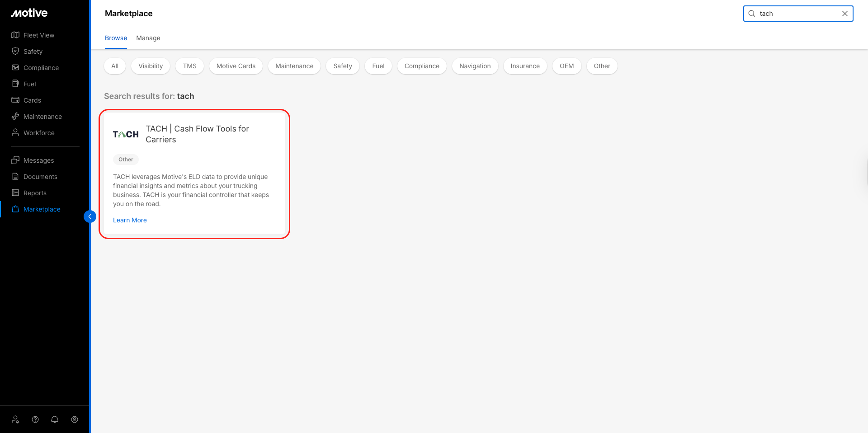Click the TACH logo thumbnail
Screen dimensions: 868x433
126,134
